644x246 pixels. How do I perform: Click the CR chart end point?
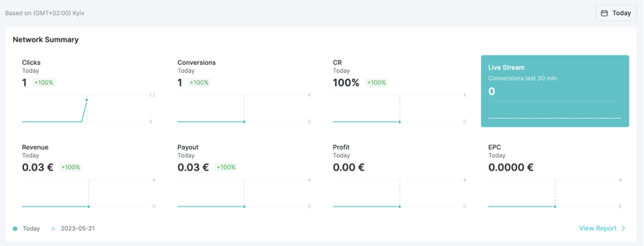399,122
